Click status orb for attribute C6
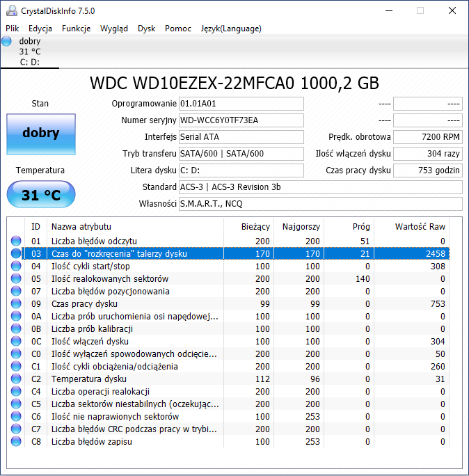Screen dimensions: 469x476 click(x=16, y=416)
